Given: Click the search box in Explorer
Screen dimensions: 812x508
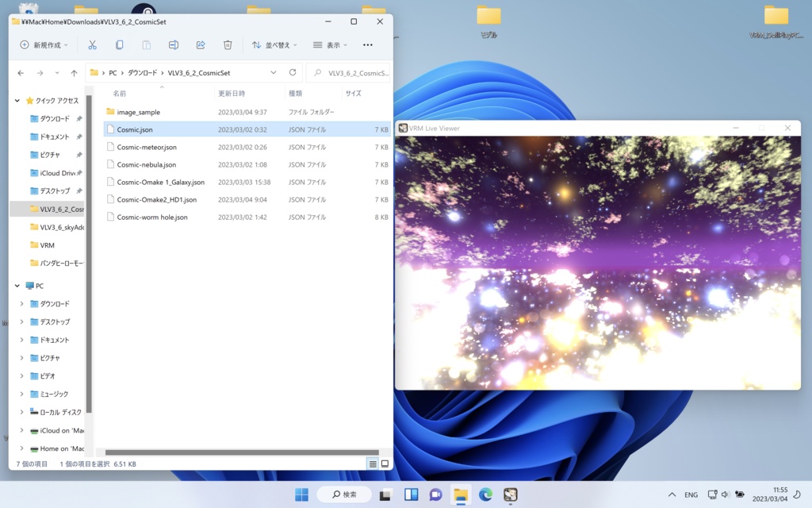Looking at the screenshot, I should click(x=348, y=73).
